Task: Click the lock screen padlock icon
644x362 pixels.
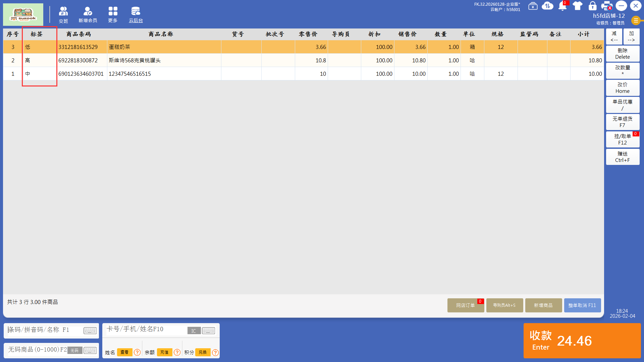Action: (x=592, y=6)
